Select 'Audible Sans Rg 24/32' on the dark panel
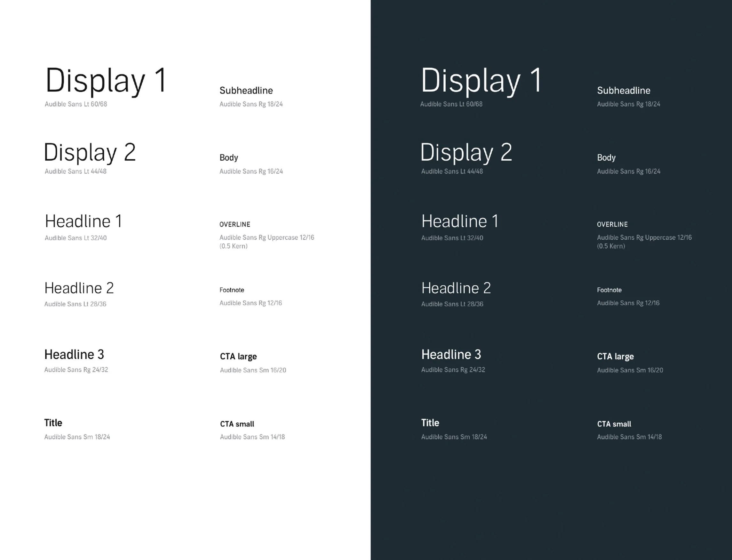The image size is (732, 560). coord(453,370)
